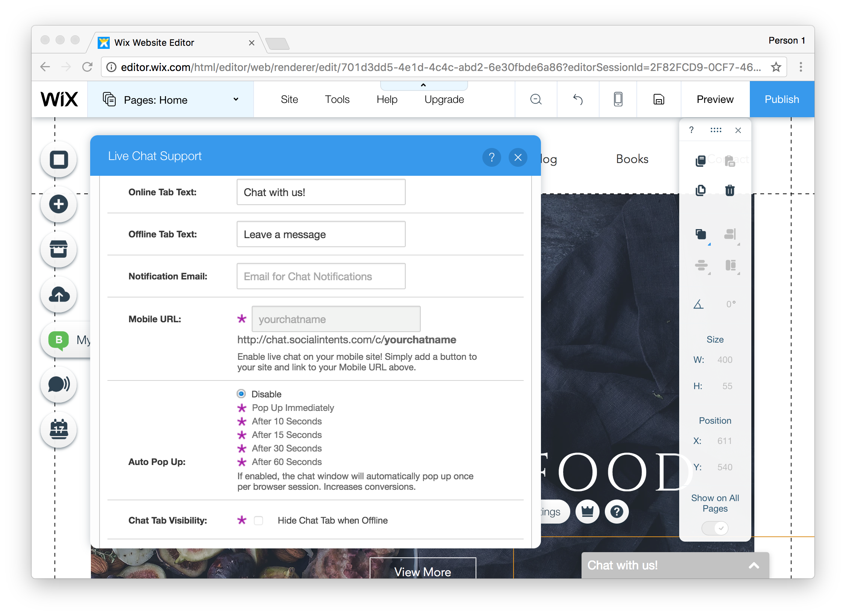This screenshot has width=846, height=616.
Task: Delete element with trash icon
Action: tap(730, 190)
